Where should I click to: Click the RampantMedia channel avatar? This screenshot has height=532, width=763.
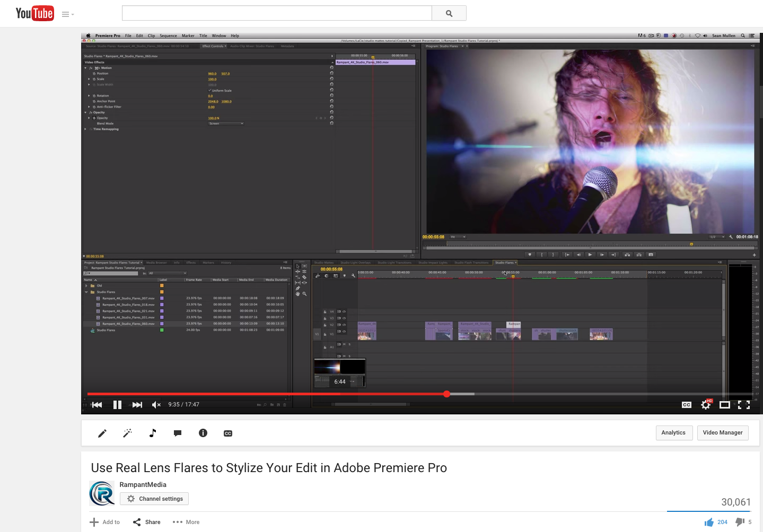coord(102,493)
